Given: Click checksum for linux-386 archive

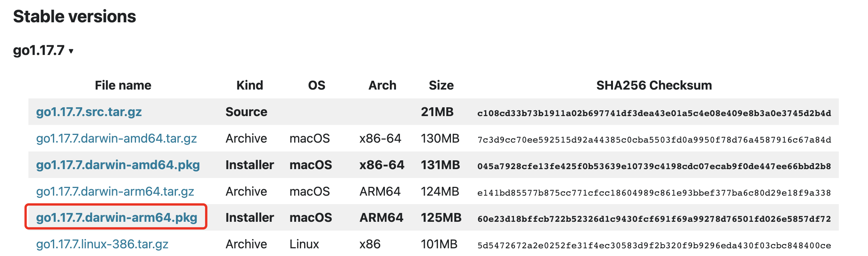Looking at the screenshot, I should click(654, 245).
